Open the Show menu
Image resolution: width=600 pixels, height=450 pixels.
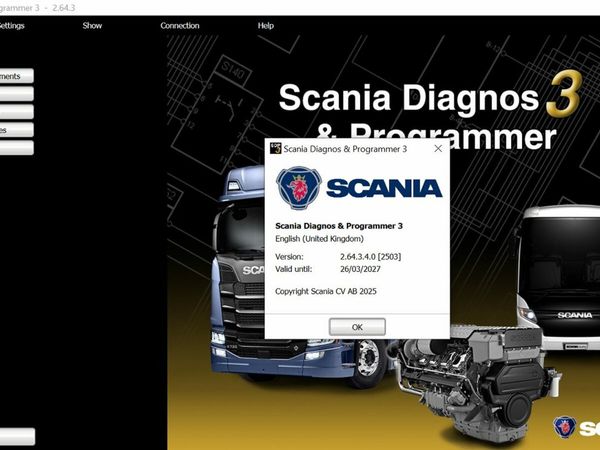(x=92, y=26)
